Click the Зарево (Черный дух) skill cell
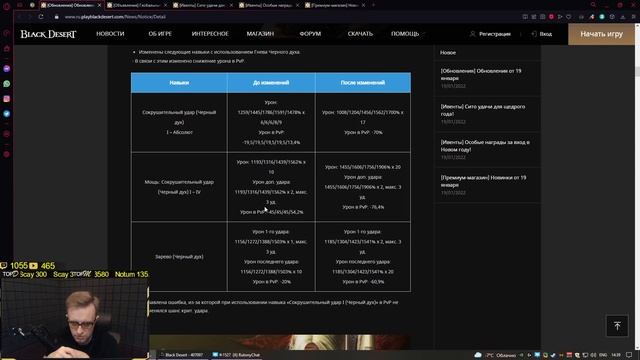 point(179,257)
